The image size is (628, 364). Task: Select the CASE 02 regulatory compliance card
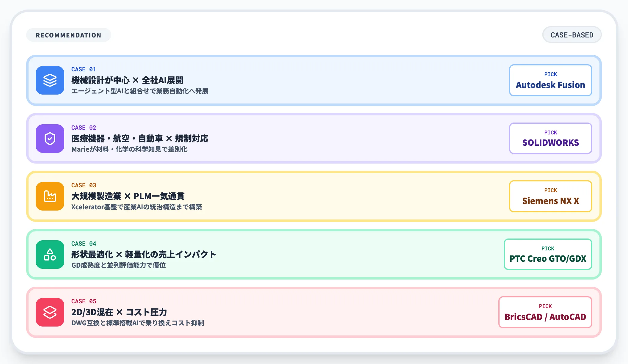268,139
